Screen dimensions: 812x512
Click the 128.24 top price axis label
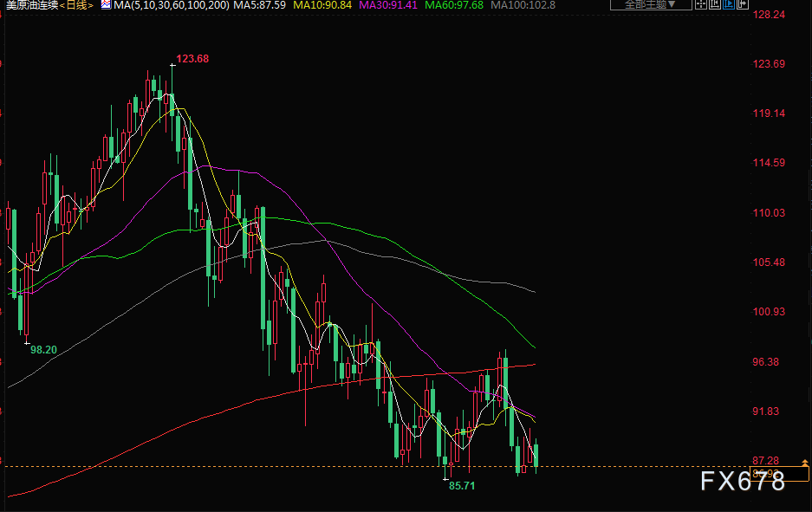point(770,15)
